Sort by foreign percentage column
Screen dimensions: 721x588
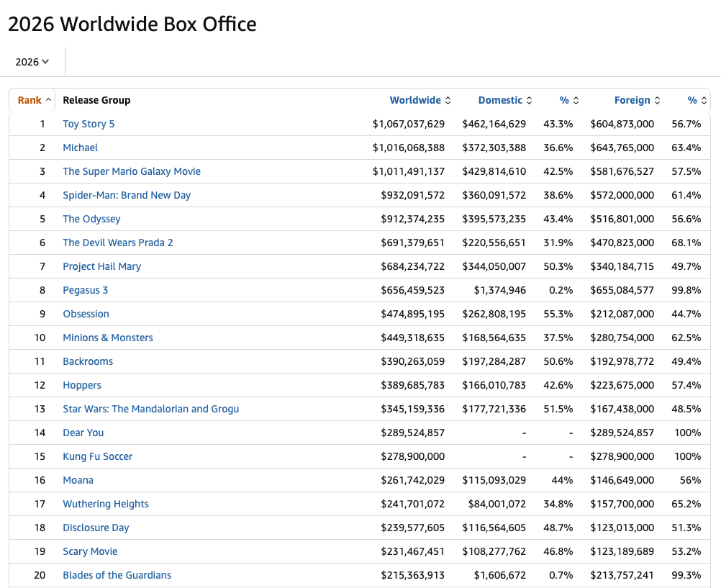click(x=697, y=100)
